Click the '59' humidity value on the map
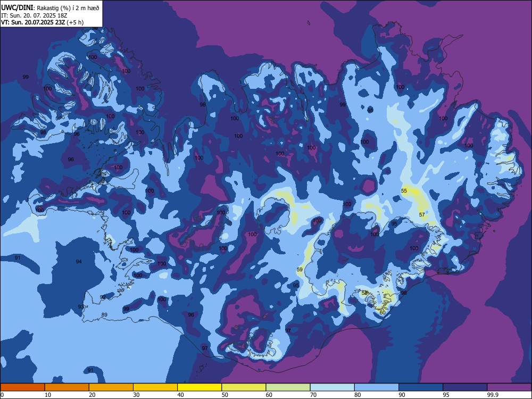 tap(300, 269)
